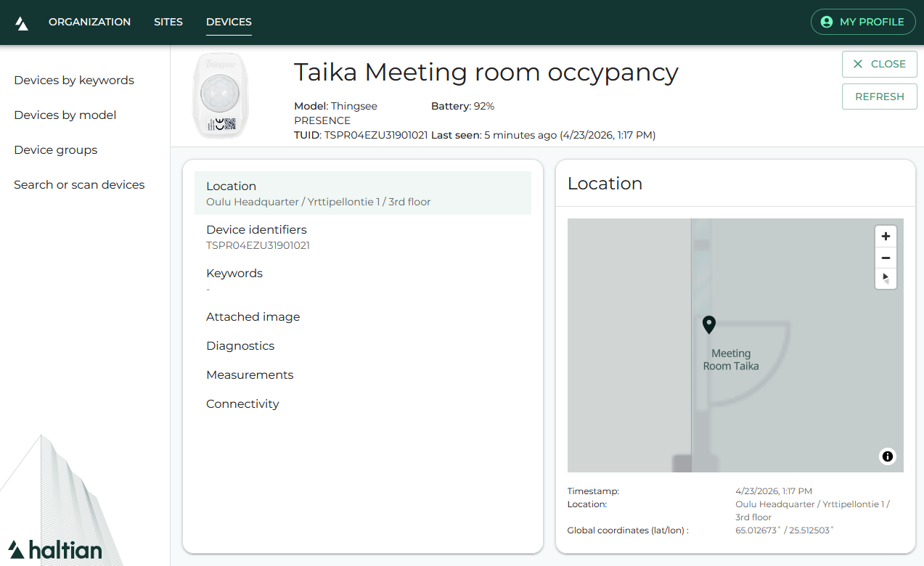Click the black device pin on map
The image size is (924, 566).
click(x=709, y=324)
